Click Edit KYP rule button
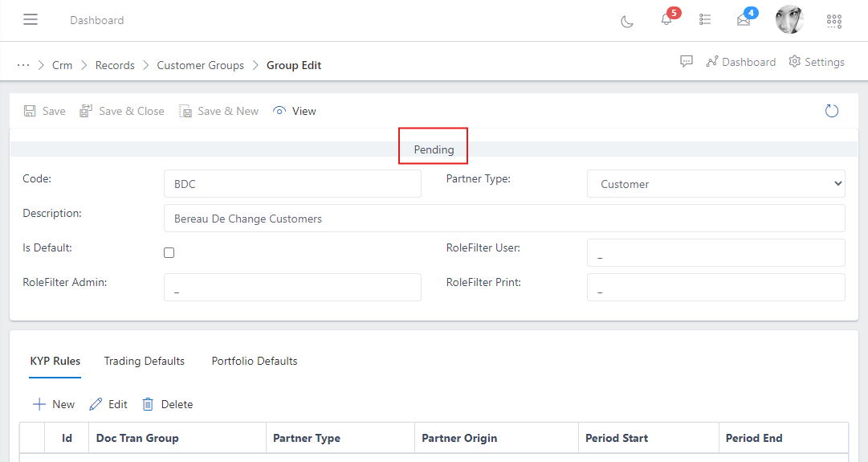 [x=108, y=404]
